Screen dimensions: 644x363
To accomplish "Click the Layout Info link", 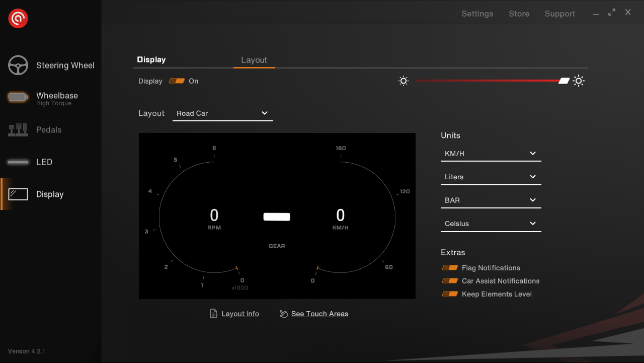I will [x=240, y=314].
